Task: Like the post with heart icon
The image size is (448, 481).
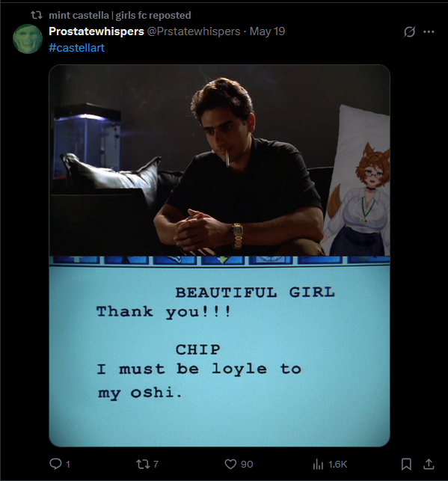Action: [x=230, y=464]
